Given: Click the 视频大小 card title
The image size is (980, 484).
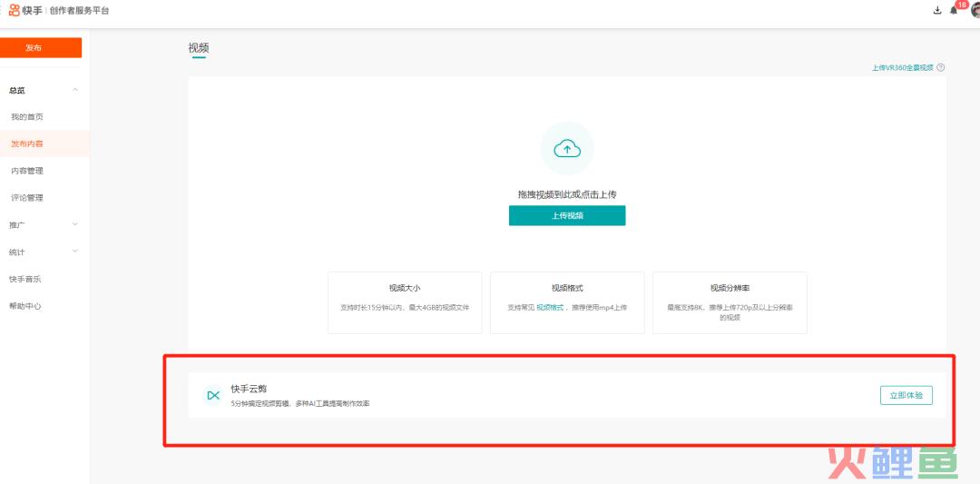Looking at the screenshot, I should 405,288.
